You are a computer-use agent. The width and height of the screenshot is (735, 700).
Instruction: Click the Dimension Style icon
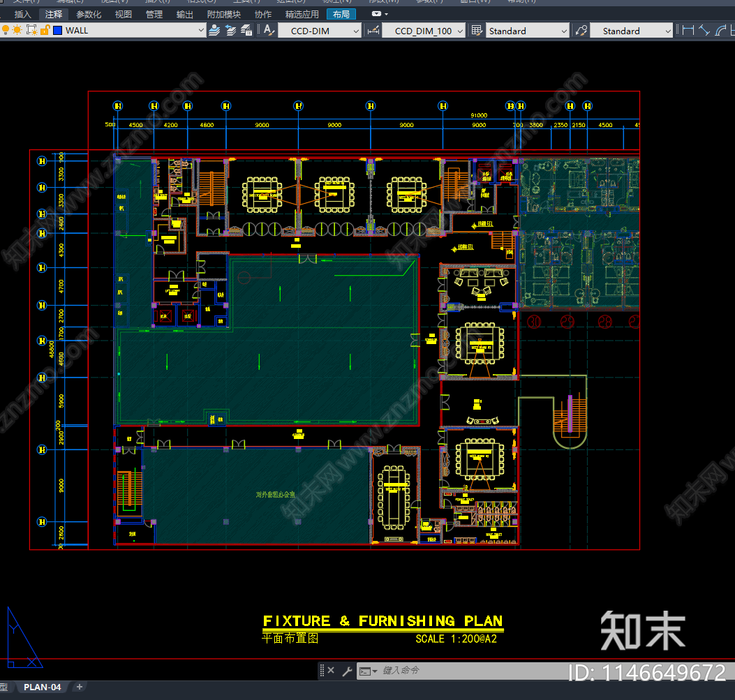click(x=373, y=31)
